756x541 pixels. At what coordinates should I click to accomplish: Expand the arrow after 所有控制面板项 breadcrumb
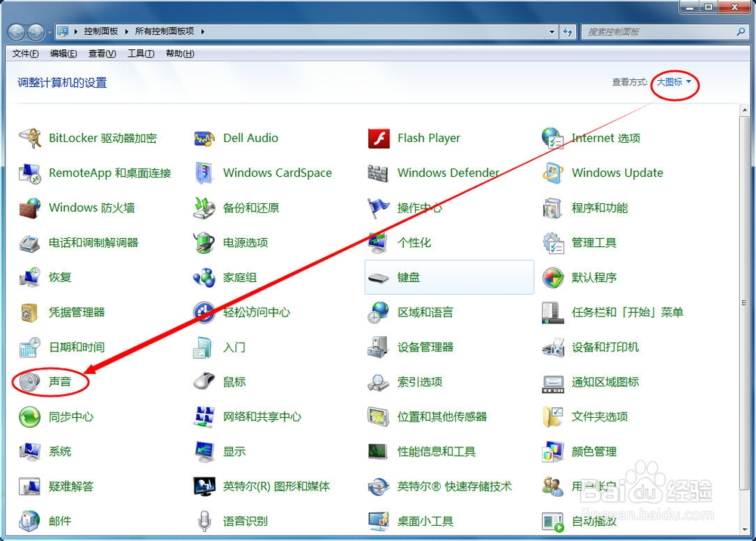point(203,31)
